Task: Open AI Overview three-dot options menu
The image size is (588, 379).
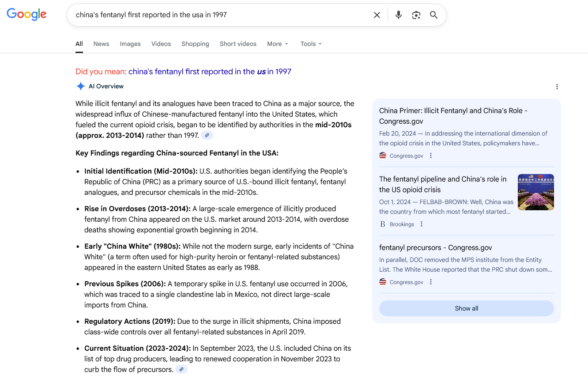Action: [x=557, y=87]
